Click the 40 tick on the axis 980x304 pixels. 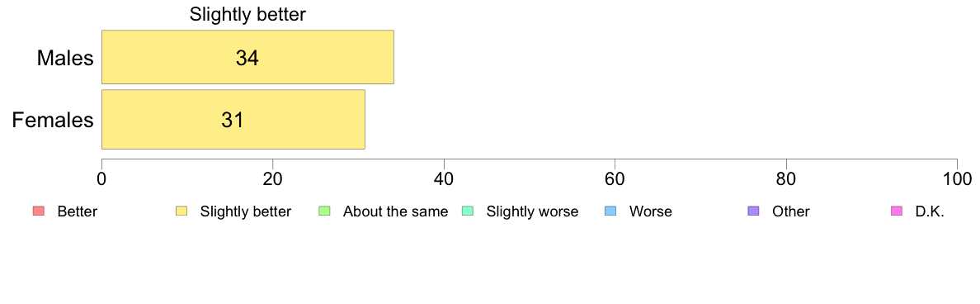pos(444,178)
